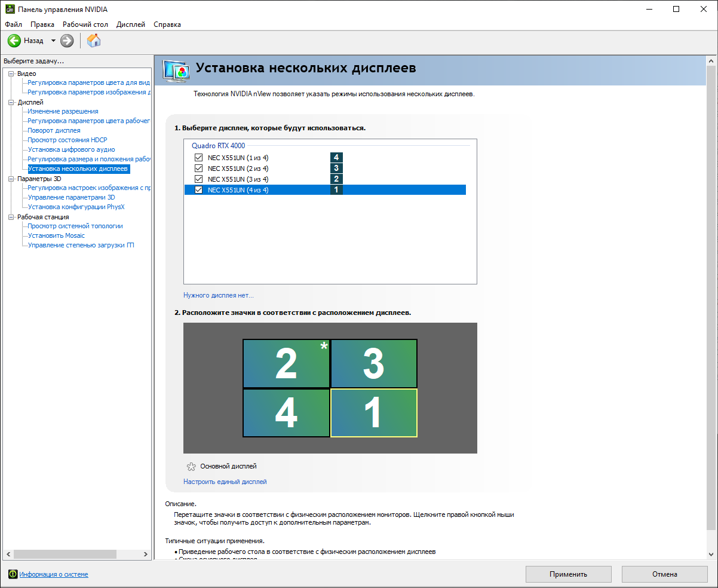Image resolution: width=718 pixels, height=588 pixels.
Task: Open Просмотр системной топологии item
Action: tap(75, 226)
